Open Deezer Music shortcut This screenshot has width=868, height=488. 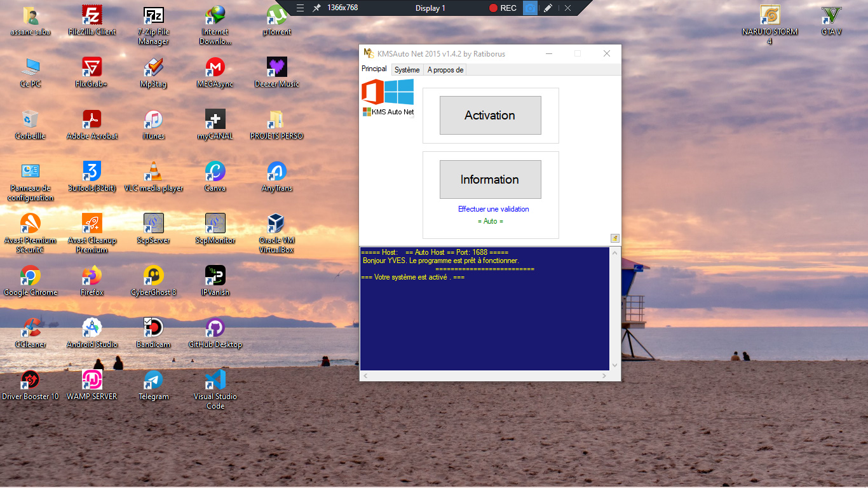click(x=277, y=73)
